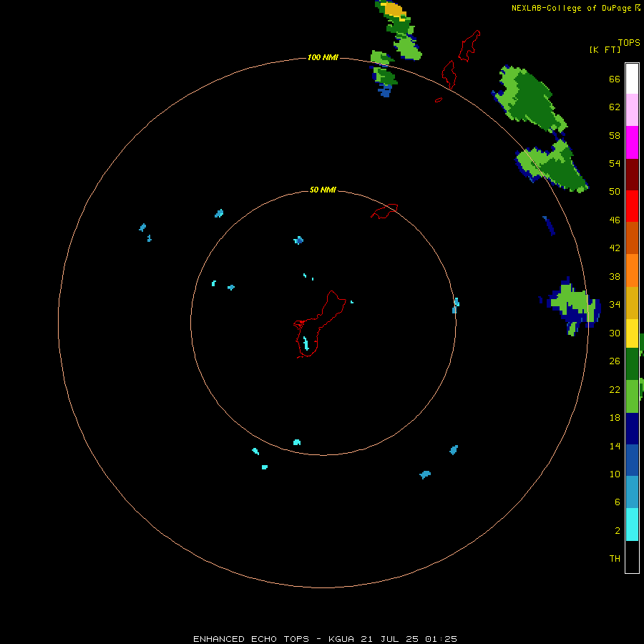Select the 50 legend value

[615, 192]
